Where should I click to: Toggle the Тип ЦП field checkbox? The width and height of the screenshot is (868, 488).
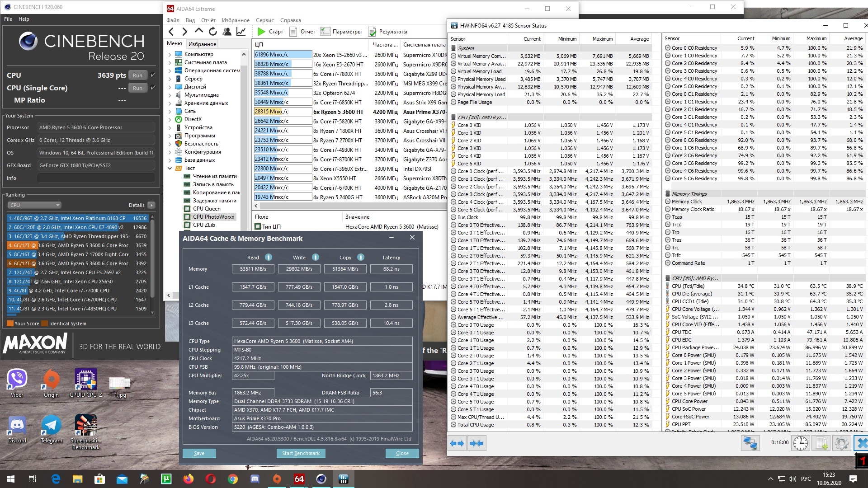coord(258,227)
